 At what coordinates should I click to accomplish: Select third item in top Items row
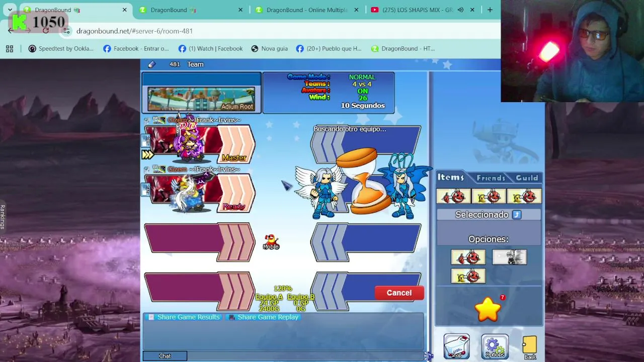coord(524,197)
